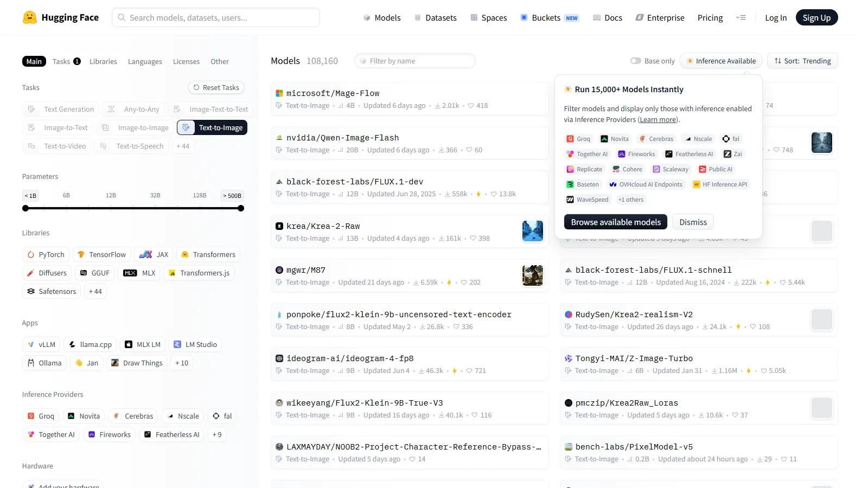Click the Fireworks icon in sidebar Inference Providers
The height and width of the screenshot is (488, 868).
[x=92, y=434]
